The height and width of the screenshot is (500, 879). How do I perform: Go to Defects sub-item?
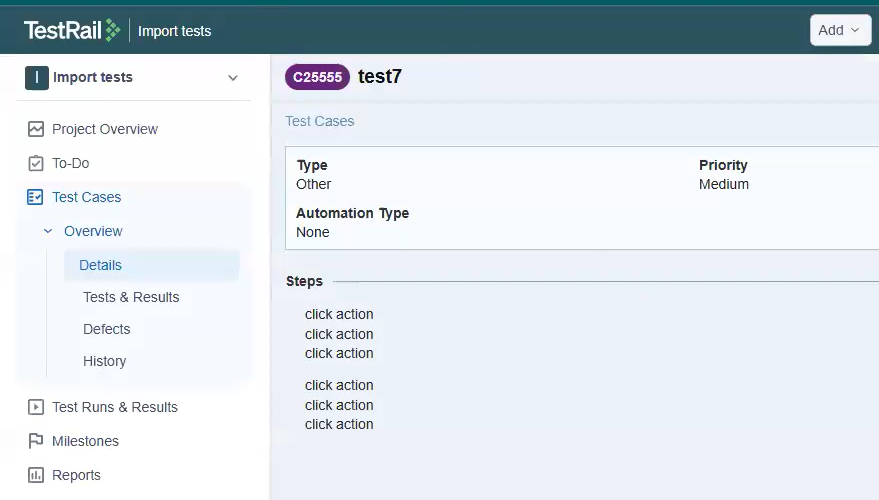click(107, 329)
